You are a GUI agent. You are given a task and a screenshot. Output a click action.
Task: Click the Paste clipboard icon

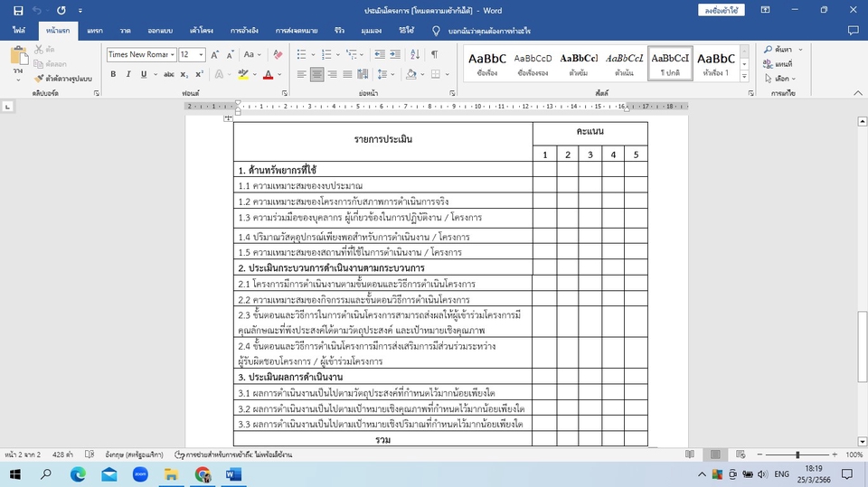pyautogui.click(x=18, y=56)
